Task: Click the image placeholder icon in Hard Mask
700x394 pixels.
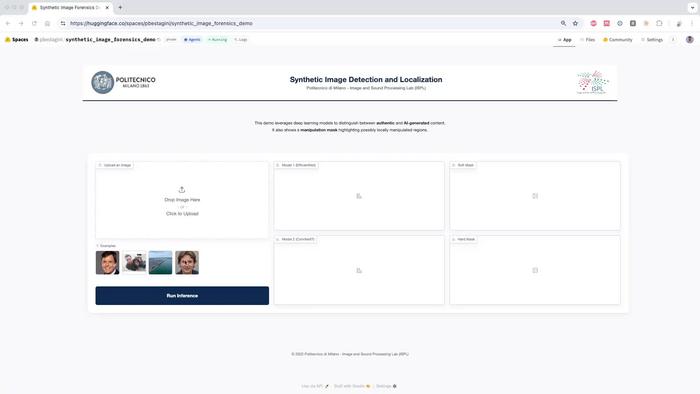Action: click(x=535, y=270)
